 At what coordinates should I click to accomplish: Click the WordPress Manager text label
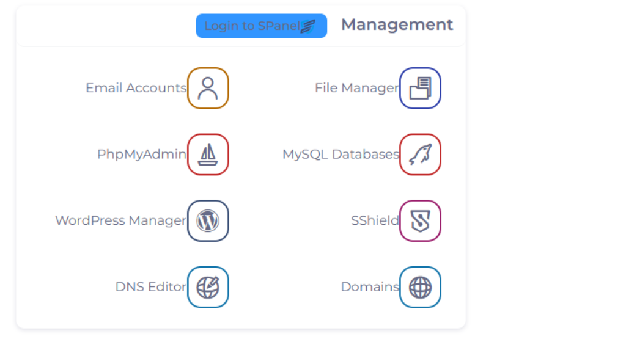click(121, 220)
